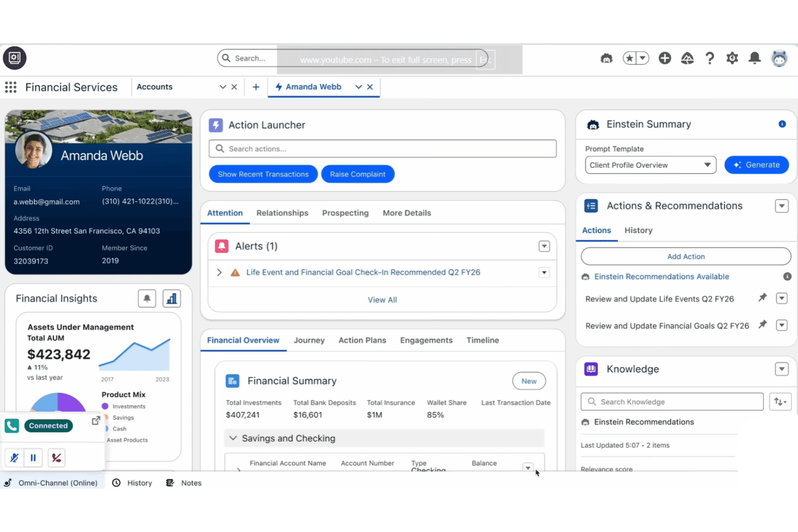Click the Einstein Summary info icon
Image resolution: width=798 pixels, height=532 pixels.
[x=782, y=124]
